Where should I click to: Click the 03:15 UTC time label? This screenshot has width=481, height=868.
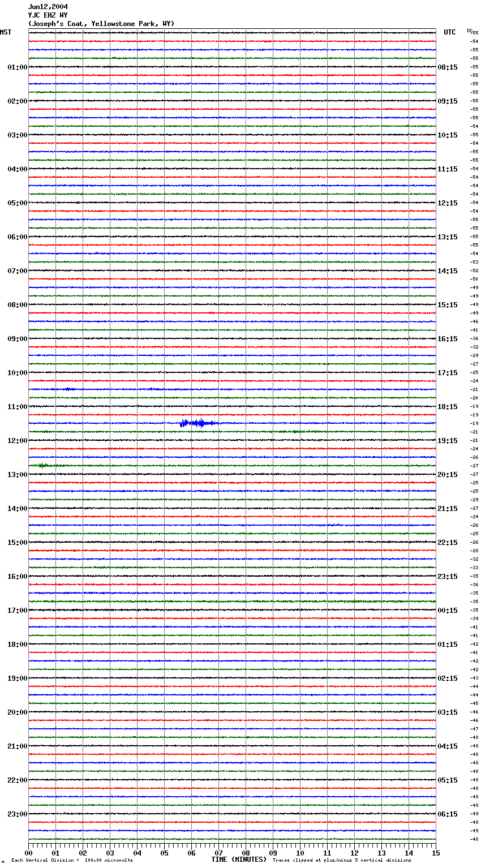pos(448,712)
